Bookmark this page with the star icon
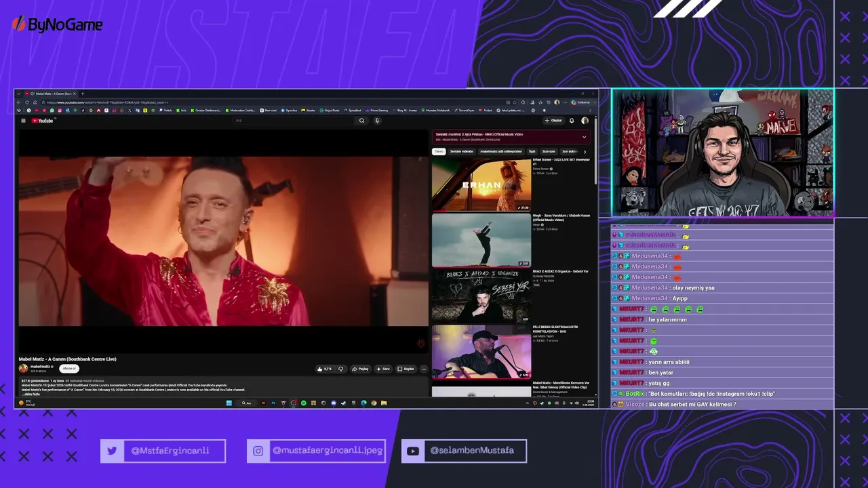The width and height of the screenshot is (868, 488). 515,102
